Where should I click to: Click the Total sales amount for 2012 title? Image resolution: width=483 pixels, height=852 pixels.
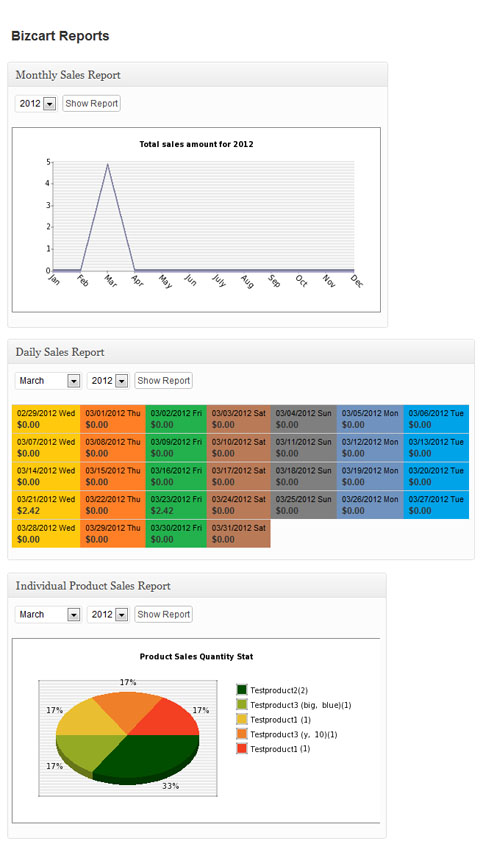[196, 144]
